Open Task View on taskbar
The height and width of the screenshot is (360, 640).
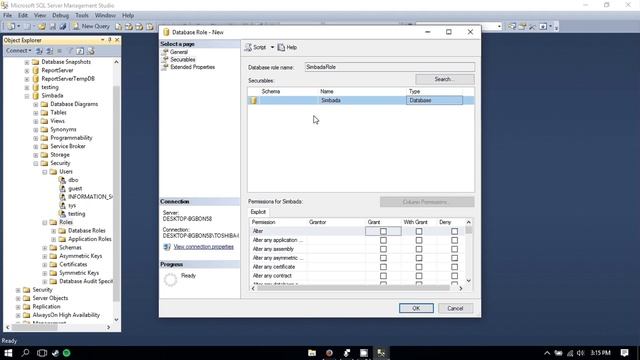[42, 353]
